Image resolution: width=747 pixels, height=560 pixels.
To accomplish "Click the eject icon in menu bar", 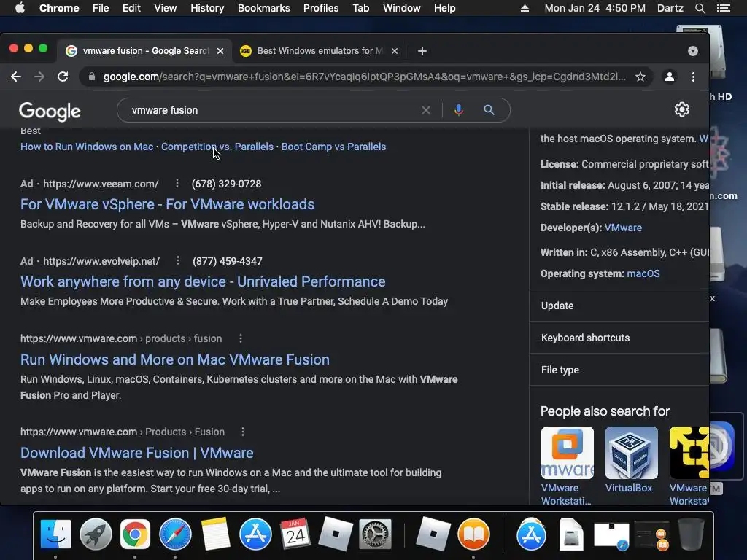I will [525, 8].
